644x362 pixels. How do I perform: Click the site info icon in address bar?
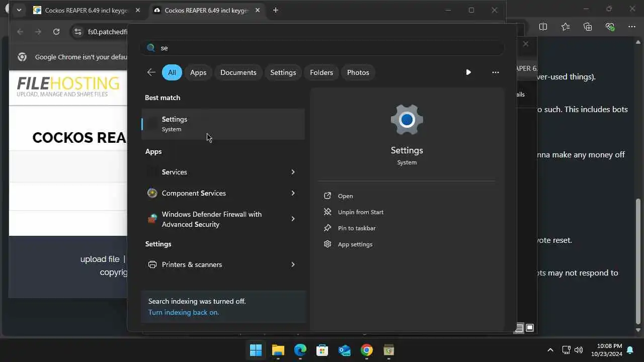click(77, 32)
